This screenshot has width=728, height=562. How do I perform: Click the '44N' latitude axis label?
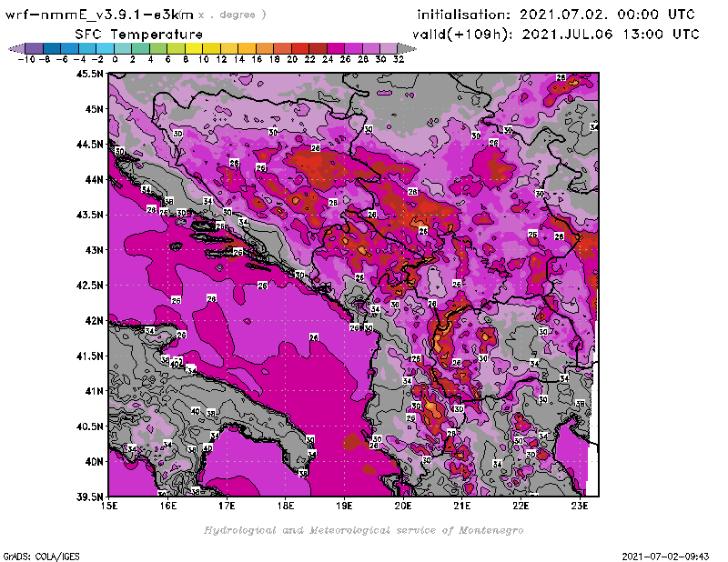pyautogui.click(x=95, y=179)
